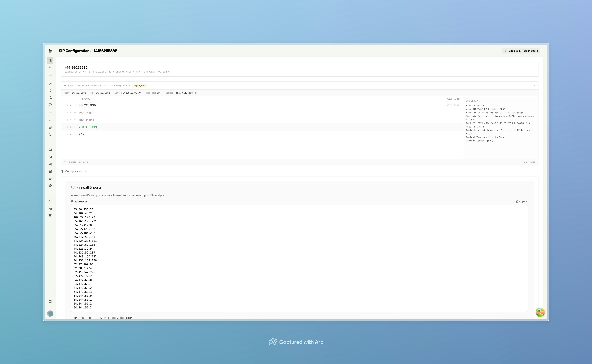The height and width of the screenshot is (364, 592).
Task: Click the lightning bolt icon in sidebar
Action: pyautogui.click(x=50, y=201)
